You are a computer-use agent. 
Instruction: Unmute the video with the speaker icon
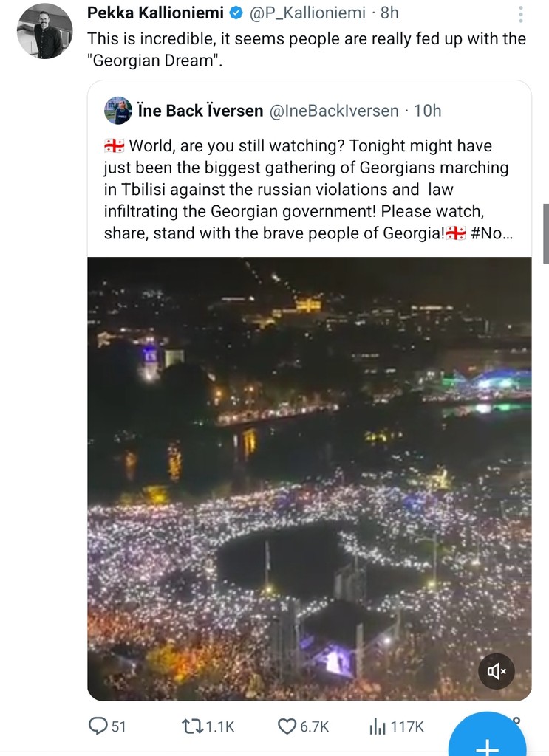pos(496,671)
